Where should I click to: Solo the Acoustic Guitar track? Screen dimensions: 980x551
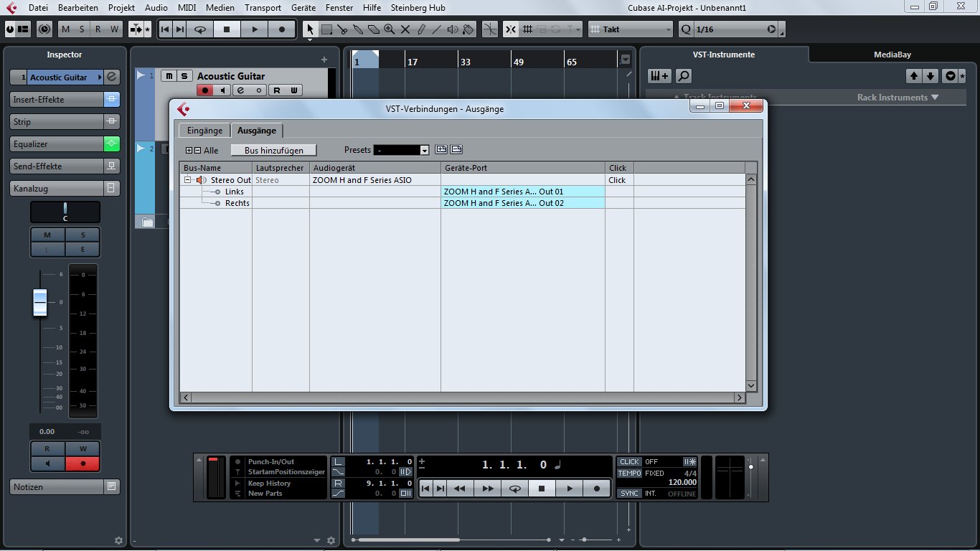coord(184,76)
